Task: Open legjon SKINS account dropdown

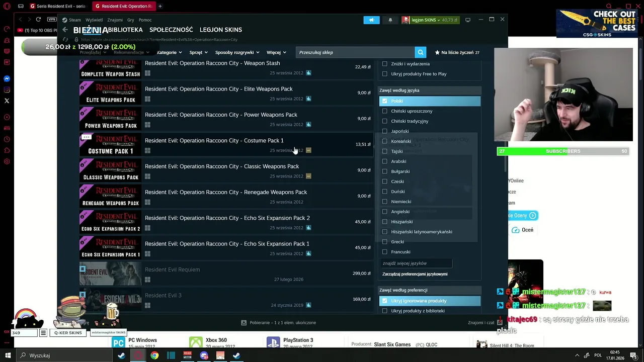Action: (x=430, y=20)
